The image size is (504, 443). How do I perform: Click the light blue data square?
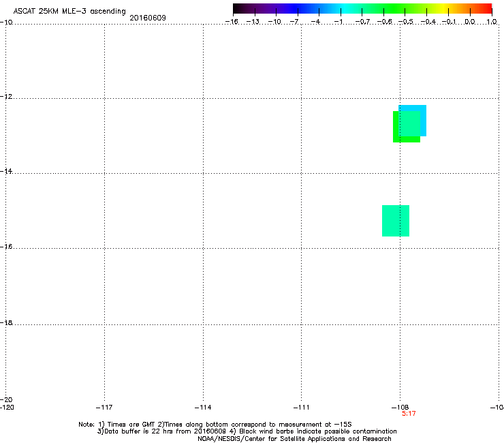click(x=423, y=121)
